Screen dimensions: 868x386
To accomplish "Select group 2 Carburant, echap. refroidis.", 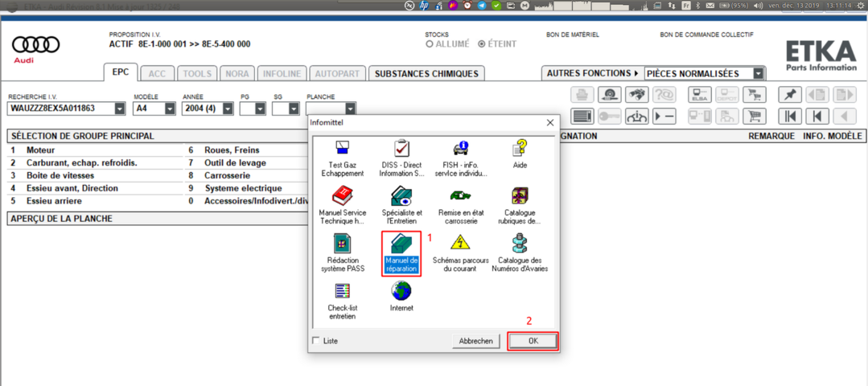I will click(x=97, y=162).
